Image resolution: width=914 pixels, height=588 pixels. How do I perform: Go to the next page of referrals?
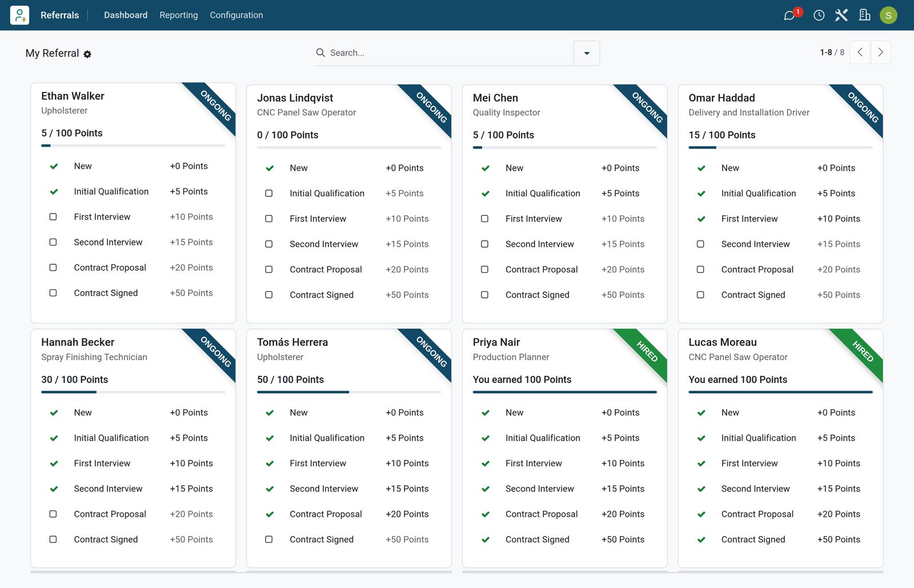point(881,53)
